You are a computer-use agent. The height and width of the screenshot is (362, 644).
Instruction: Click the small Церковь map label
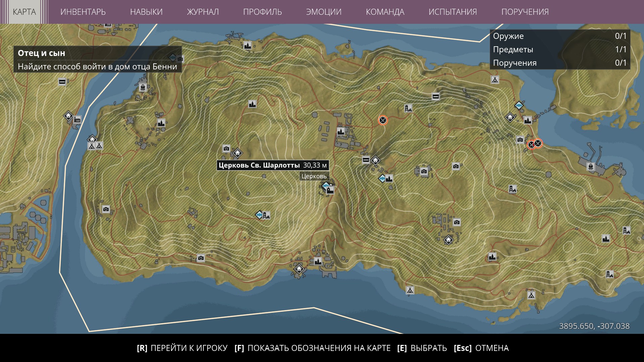click(x=314, y=176)
